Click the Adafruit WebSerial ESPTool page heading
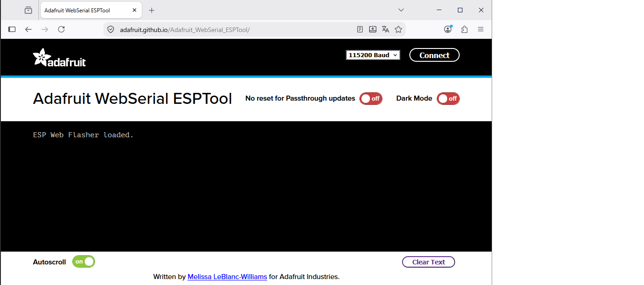644x285 pixels. tap(133, 98)
